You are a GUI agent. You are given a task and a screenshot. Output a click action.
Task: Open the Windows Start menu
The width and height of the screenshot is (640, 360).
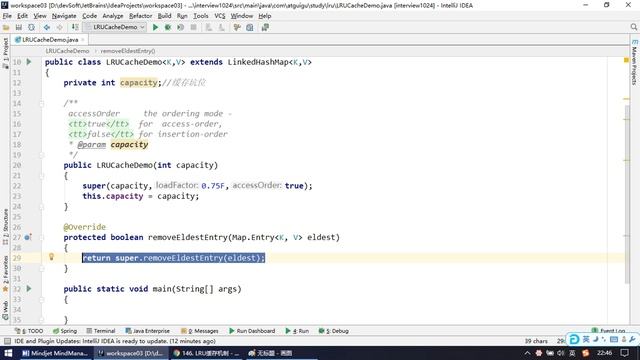point(8,353)
